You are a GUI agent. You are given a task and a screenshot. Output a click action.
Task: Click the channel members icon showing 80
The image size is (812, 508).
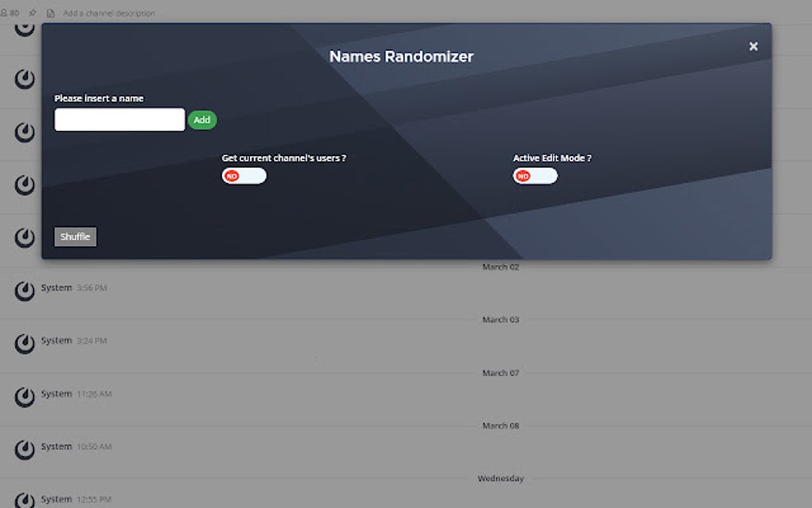click(x=9, y=13)
